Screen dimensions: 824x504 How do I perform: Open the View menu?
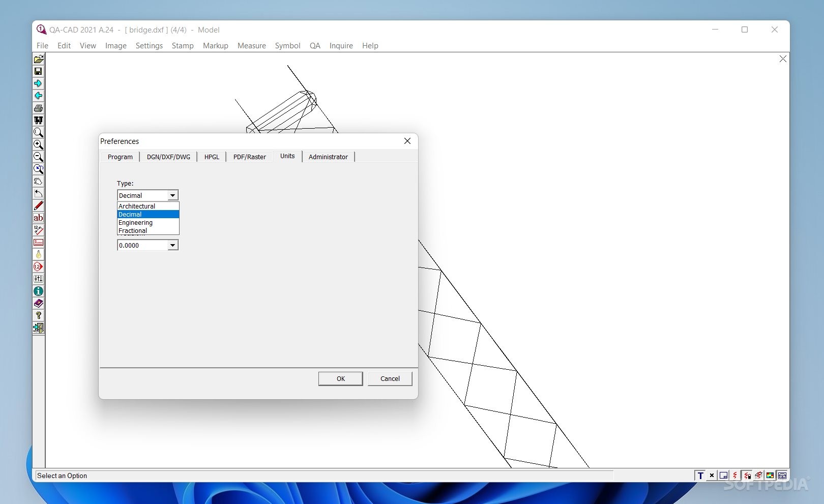point(88,45)
